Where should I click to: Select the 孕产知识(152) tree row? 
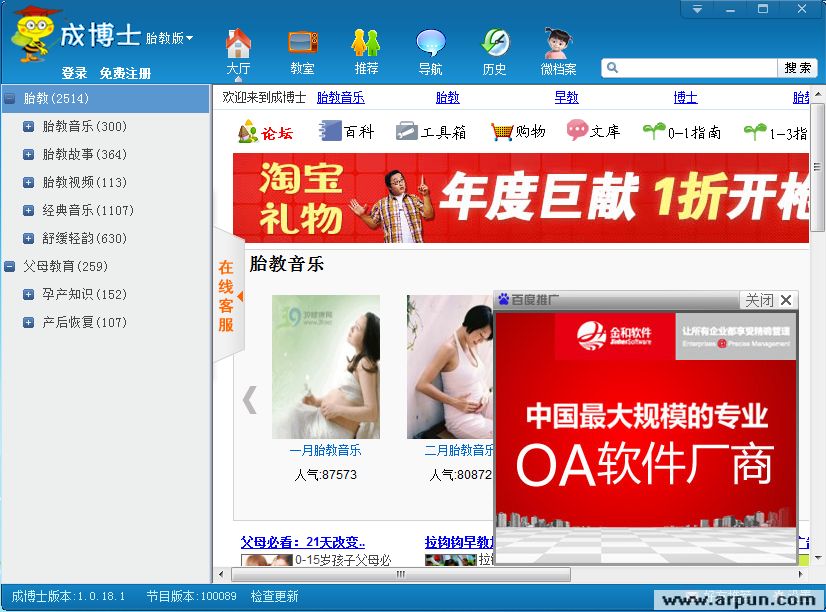coord(105,294)
